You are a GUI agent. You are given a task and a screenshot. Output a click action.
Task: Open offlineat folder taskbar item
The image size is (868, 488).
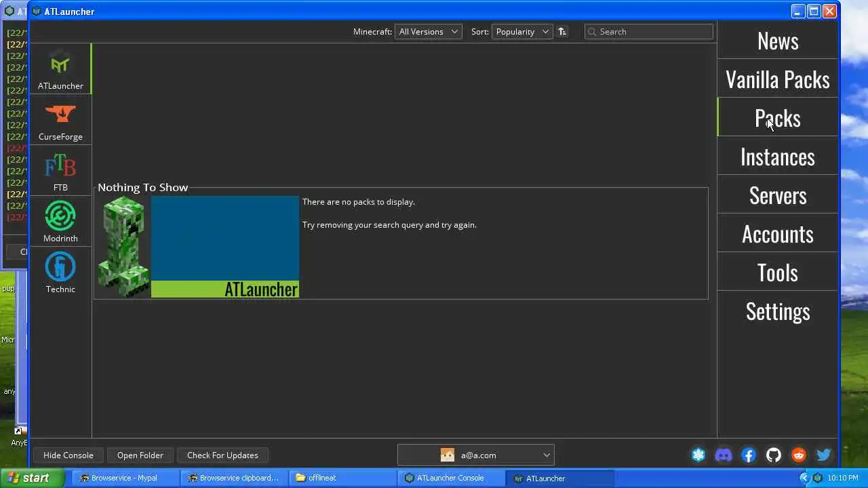tap(342, 478)
